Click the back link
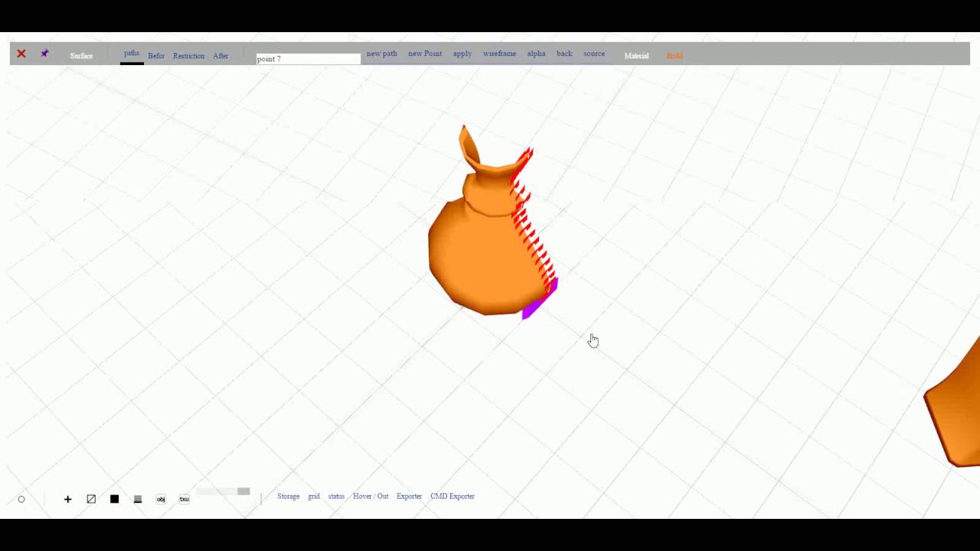This screenshot has height=551, width=980. pyautogui.click(x=564, y=54)
